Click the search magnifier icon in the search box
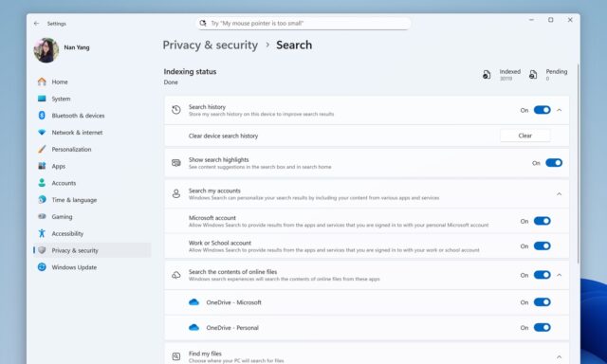The height and width of the screenshot is (364, 607). tap(203, 23)
